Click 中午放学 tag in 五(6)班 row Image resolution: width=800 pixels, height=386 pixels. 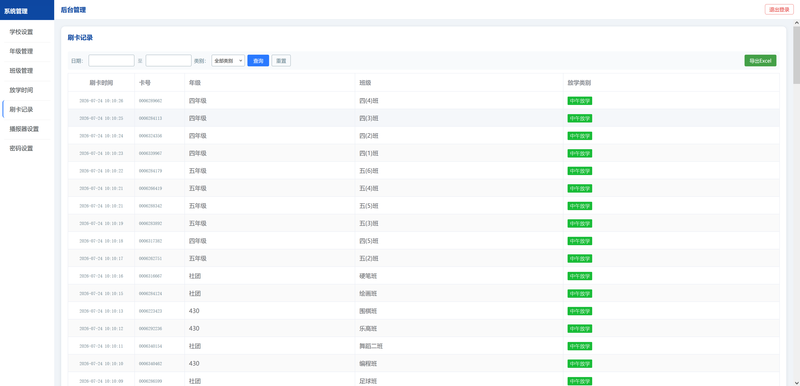580,171
